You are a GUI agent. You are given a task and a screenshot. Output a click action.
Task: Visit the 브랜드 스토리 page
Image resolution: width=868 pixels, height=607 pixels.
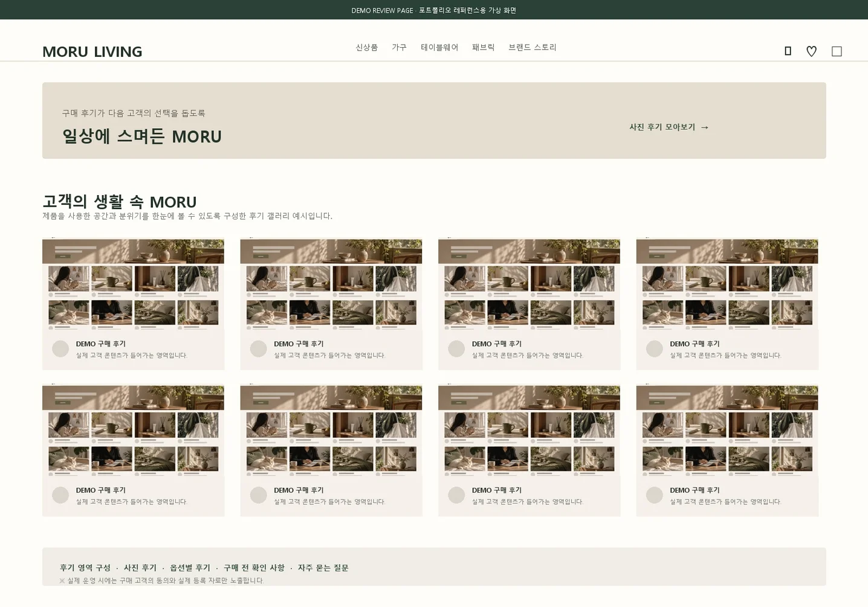[x=533, y=47]
